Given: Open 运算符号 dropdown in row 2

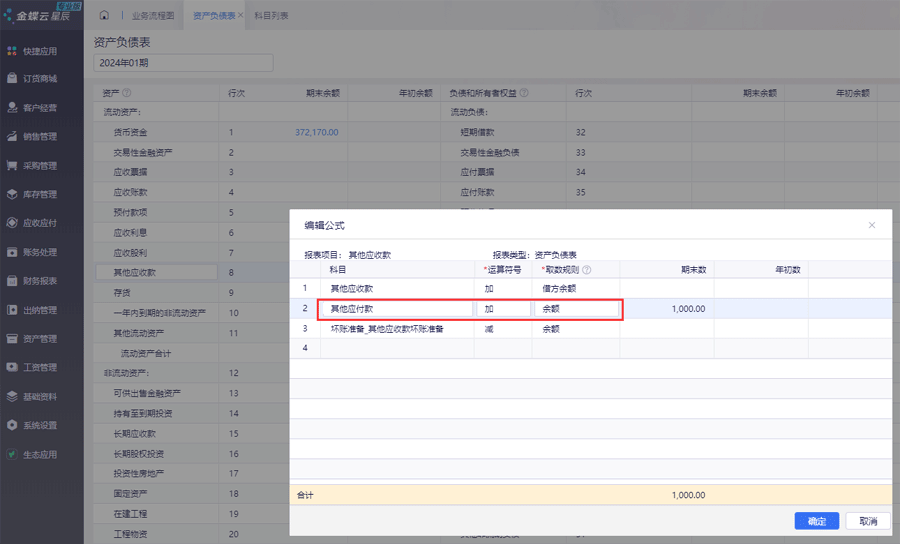Looking at the screenshot, I should 503,309.
